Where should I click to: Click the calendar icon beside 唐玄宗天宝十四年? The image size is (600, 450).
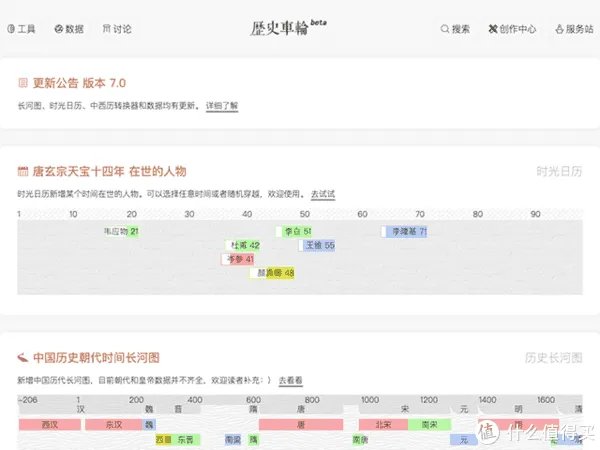coord(23,171)
